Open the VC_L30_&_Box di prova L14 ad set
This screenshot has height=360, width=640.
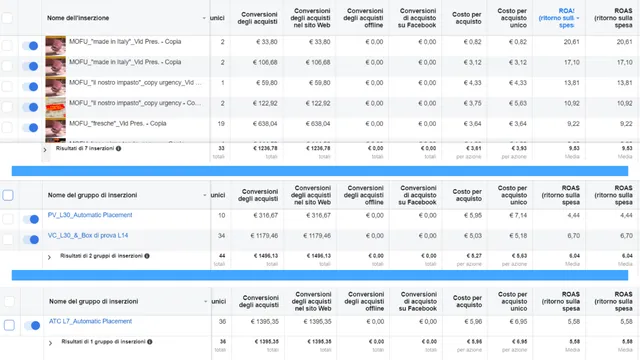click(x=88, y=235)
